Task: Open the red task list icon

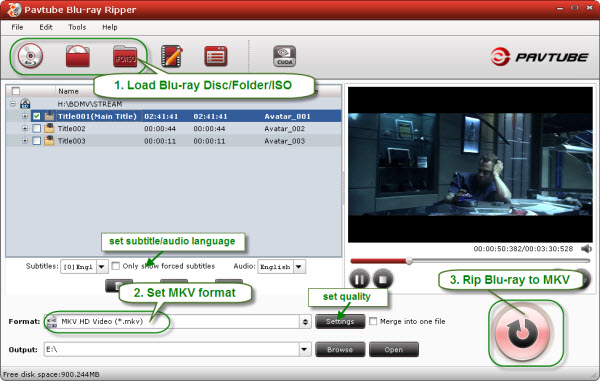Action: pyautogui.click(x=216, y=56)
